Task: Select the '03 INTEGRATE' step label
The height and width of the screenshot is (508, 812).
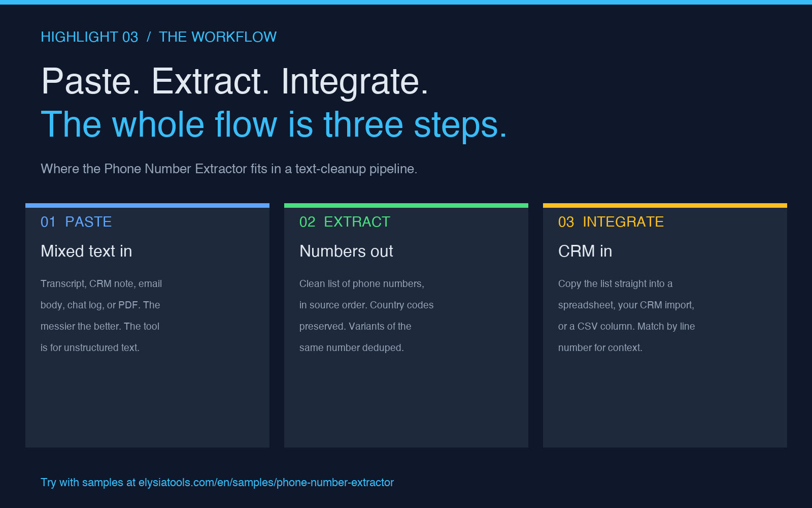Action: (x=611, y=222)
